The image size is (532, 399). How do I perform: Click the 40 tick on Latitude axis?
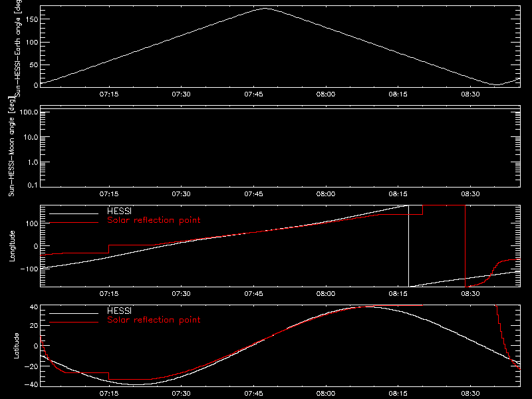[34, 307]
